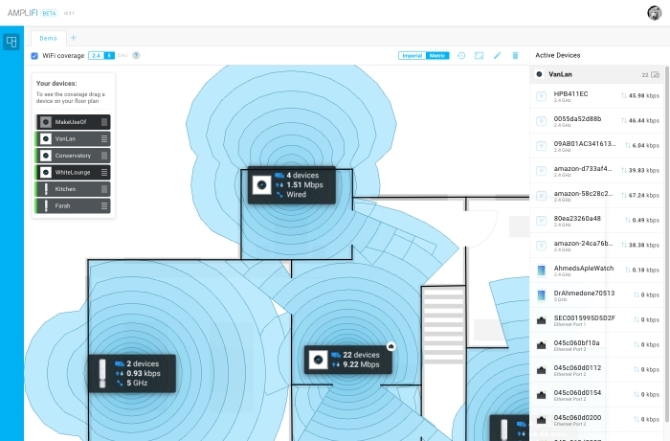Image resolution: width=670 pixels, height=441 pixels.
Task: Select SEC0015995D5D2F ethernet device
Action: (597, 320)
